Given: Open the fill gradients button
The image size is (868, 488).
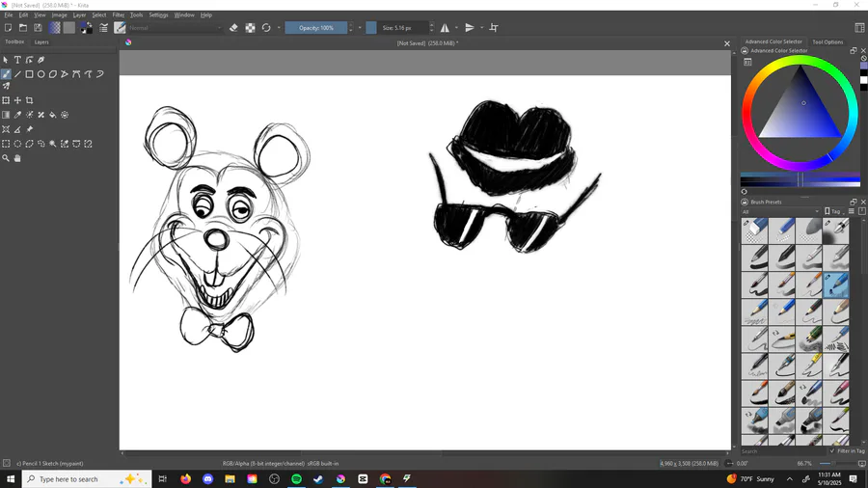Looking at the screenshot, I should tap(54, 28).
